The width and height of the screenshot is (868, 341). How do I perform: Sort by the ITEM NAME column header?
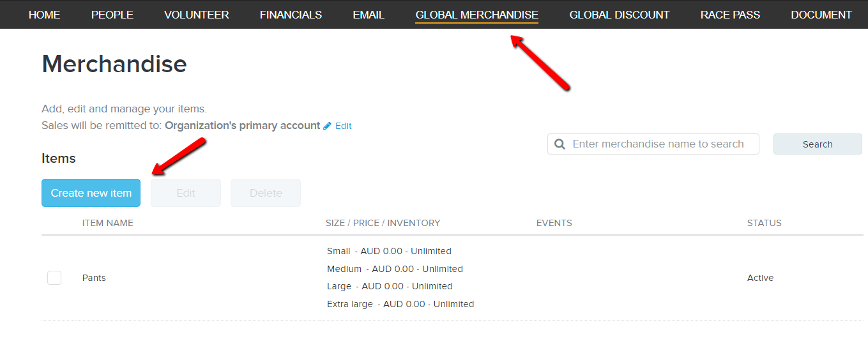pyautogui.click(x=108, y=223)
